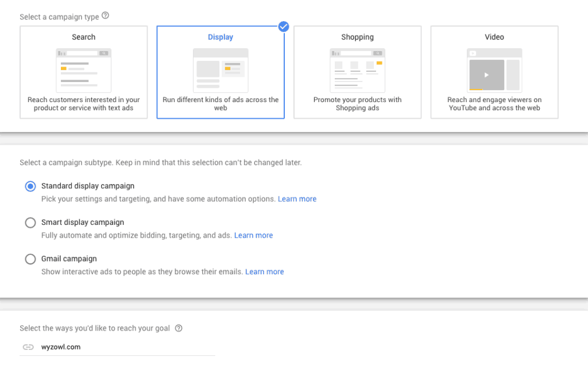
Task: Open Learn more for Standard display campaign
Action: 297,199
